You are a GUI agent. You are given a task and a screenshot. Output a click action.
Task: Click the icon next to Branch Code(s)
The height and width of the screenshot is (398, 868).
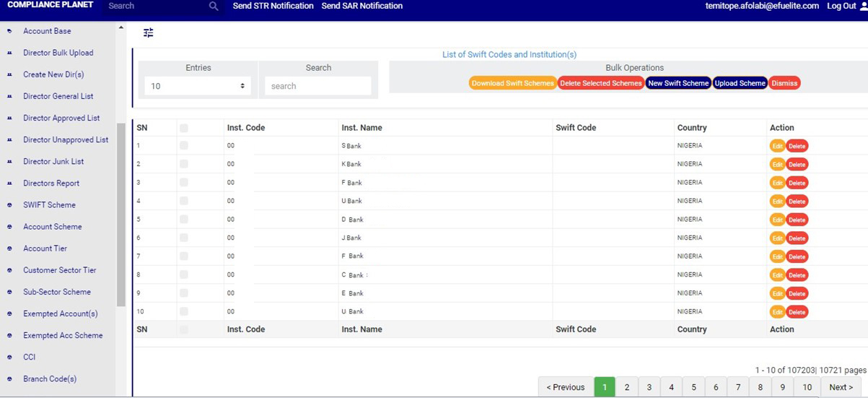tap(9, 379)
